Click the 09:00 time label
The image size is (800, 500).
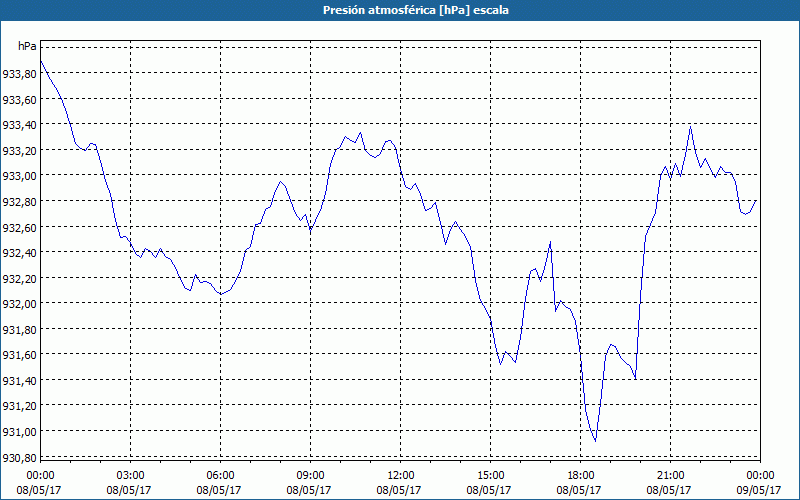310,476
